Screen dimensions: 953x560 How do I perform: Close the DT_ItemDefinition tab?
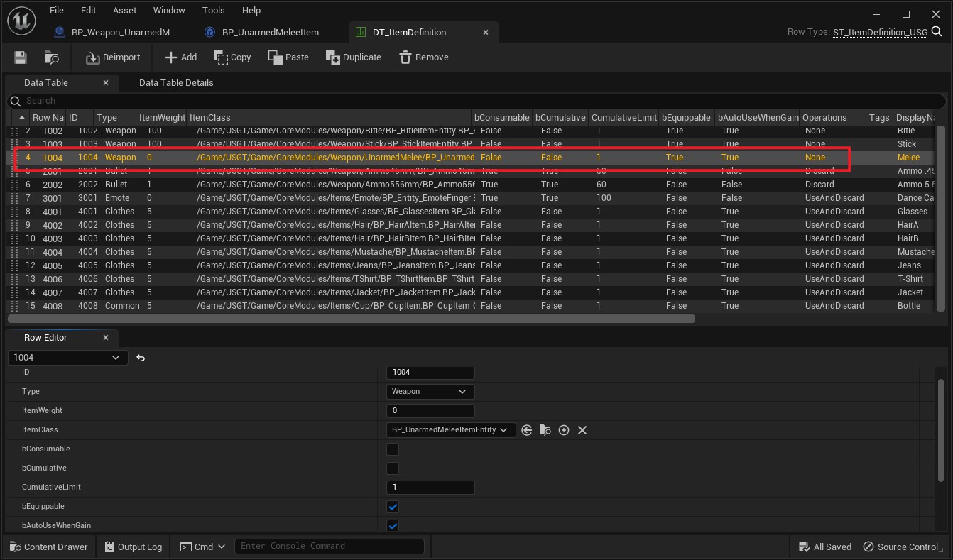486,32
